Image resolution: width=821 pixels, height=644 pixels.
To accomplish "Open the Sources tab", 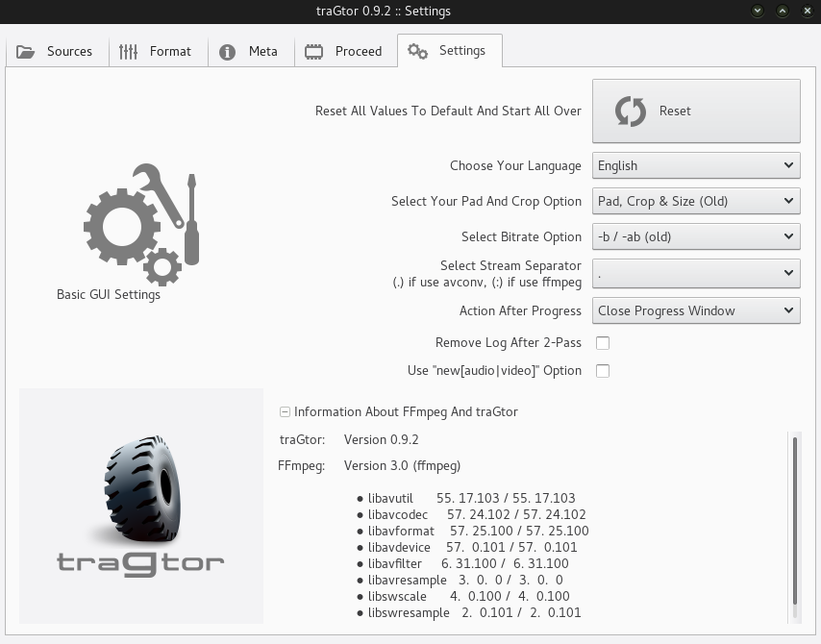I will click(57, 51).
